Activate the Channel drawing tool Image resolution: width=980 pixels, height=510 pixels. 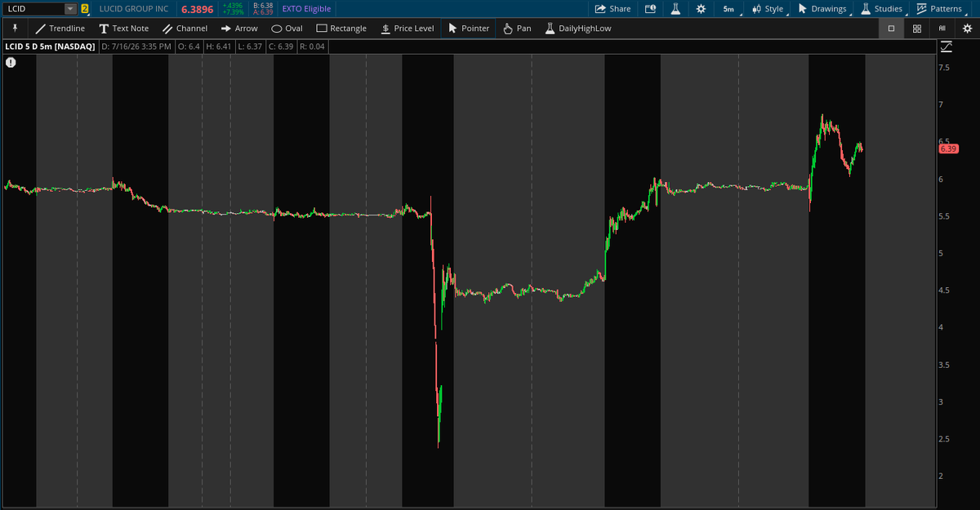(185, 28)
